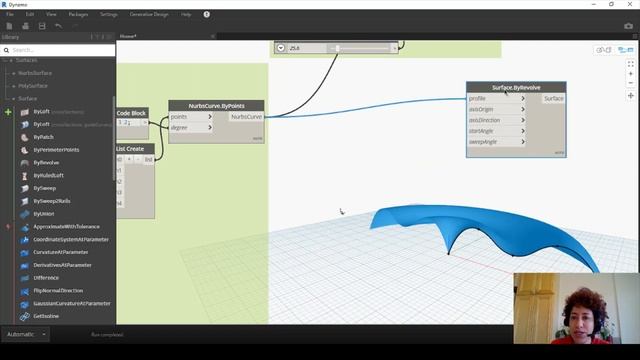Select ByPerimeterPoints in the library
The height and width of the screenshot is (360, 640).
coord(56,150)
